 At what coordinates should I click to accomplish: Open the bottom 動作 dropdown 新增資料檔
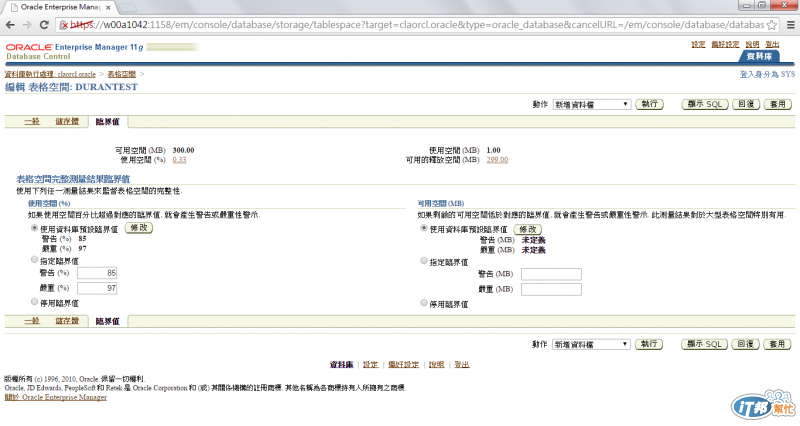(591, 344)
